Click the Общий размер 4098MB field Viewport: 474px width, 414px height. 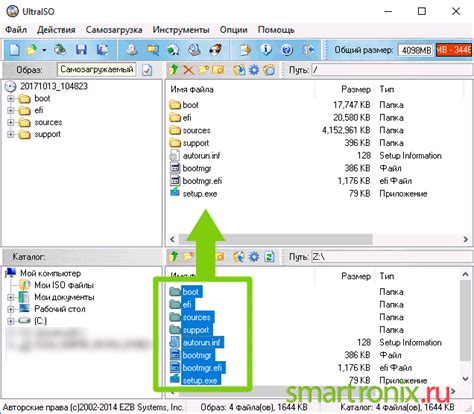pos(415,50)
